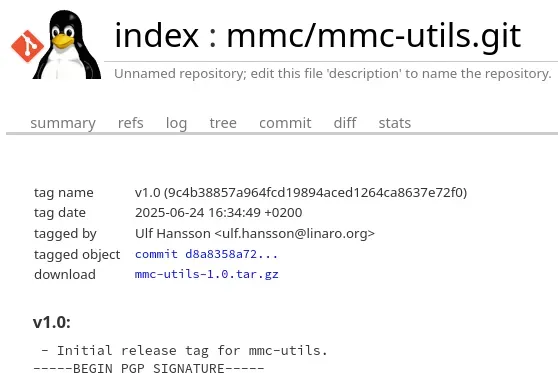Go to the tree tab
Viewport: 558px width, 373px height.
(223, 123)
